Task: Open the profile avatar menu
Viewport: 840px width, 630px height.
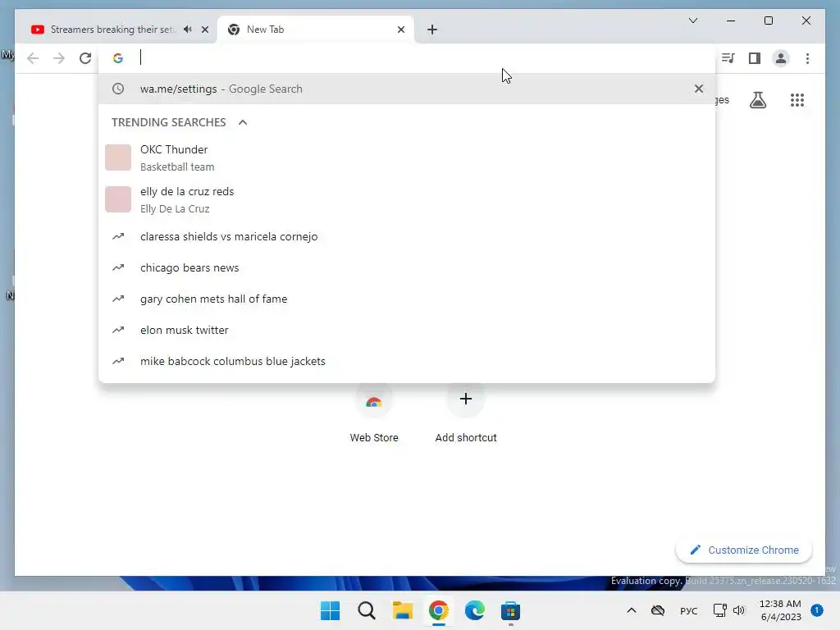Action: (781, 58)
